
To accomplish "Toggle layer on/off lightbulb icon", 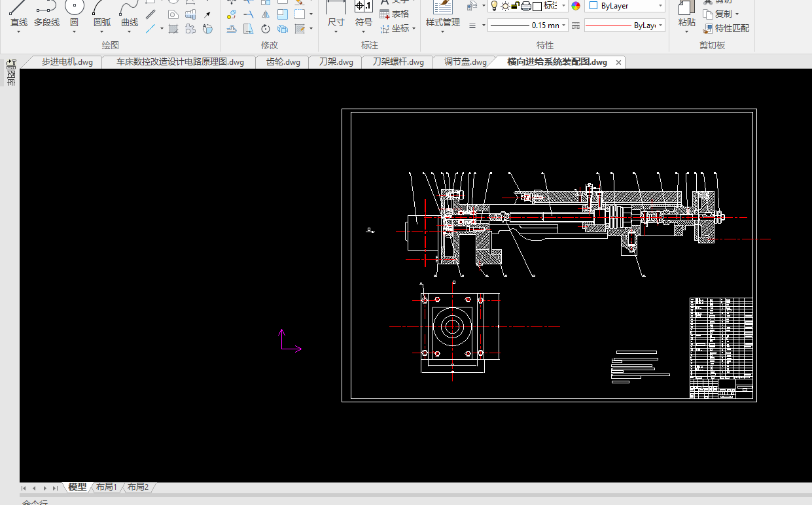I will [x=495, y=6].
